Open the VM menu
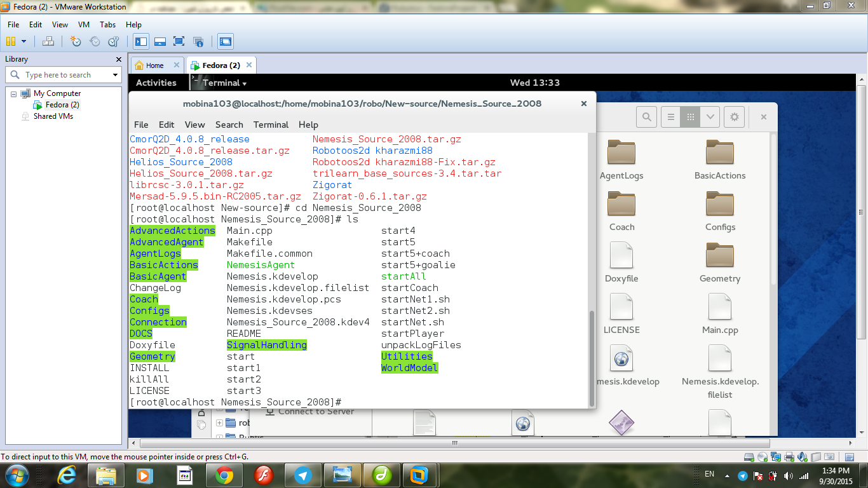Screen dimensions: 868x488 pos(84,25)
